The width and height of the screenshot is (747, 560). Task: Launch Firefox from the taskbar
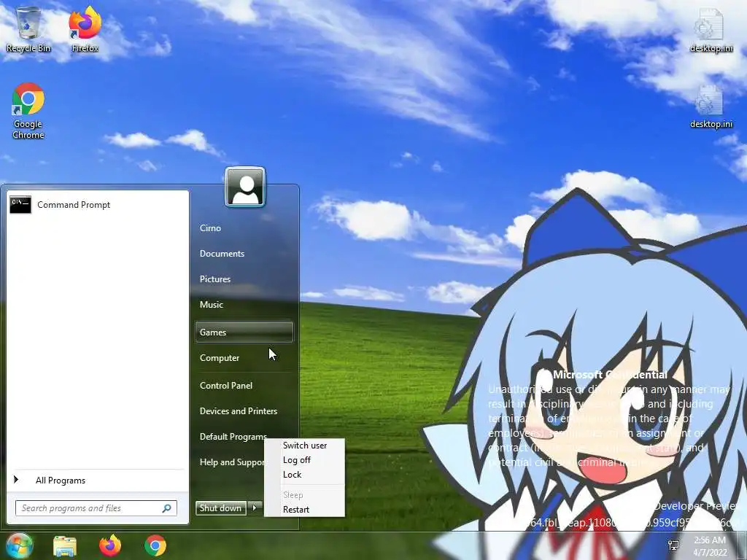pyautogui.click(x=110, y=545)
